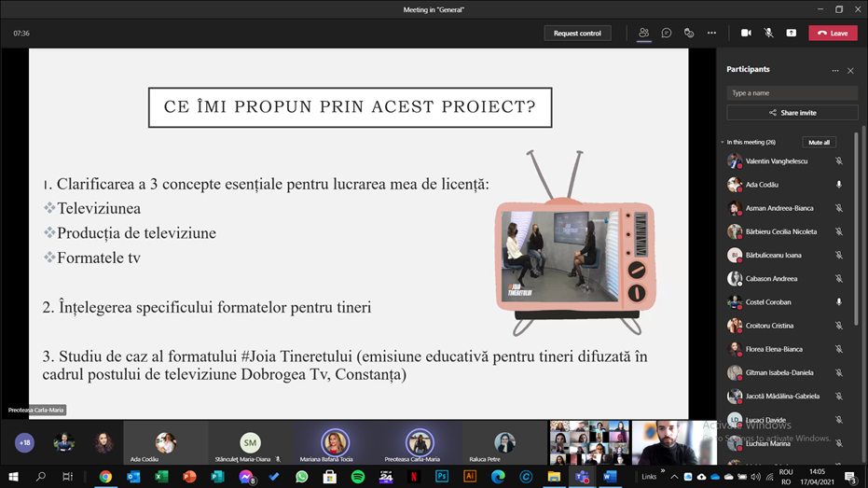
Task: Collapse the 'In this meeting (26)' section
Action: coord(723,143)
